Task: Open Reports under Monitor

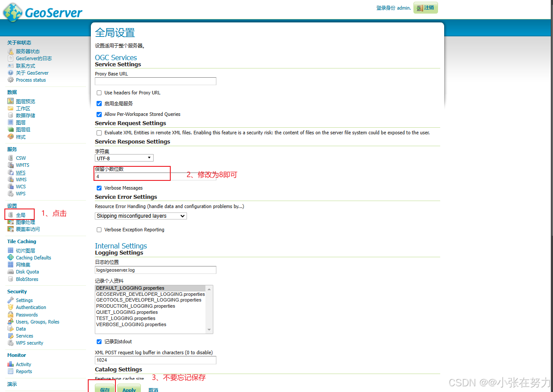Action: coord(24,371)
